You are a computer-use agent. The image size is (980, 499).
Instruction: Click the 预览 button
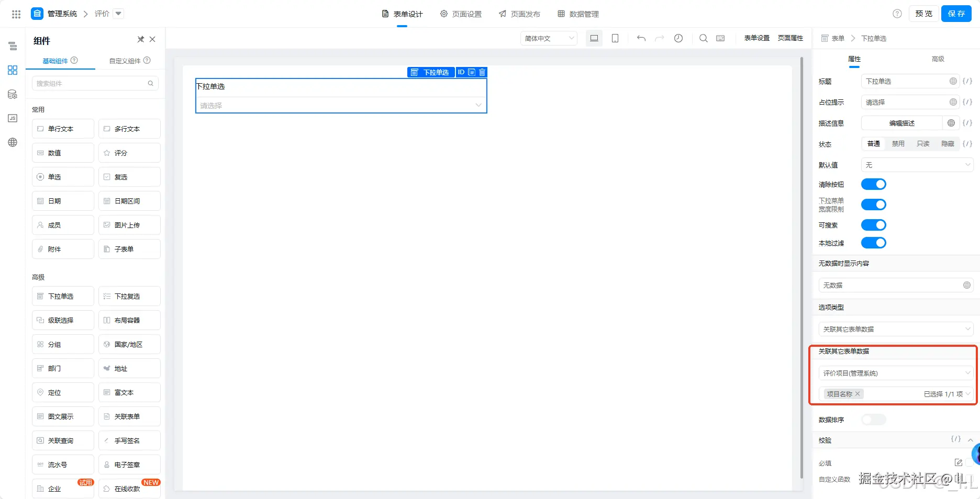924,14
